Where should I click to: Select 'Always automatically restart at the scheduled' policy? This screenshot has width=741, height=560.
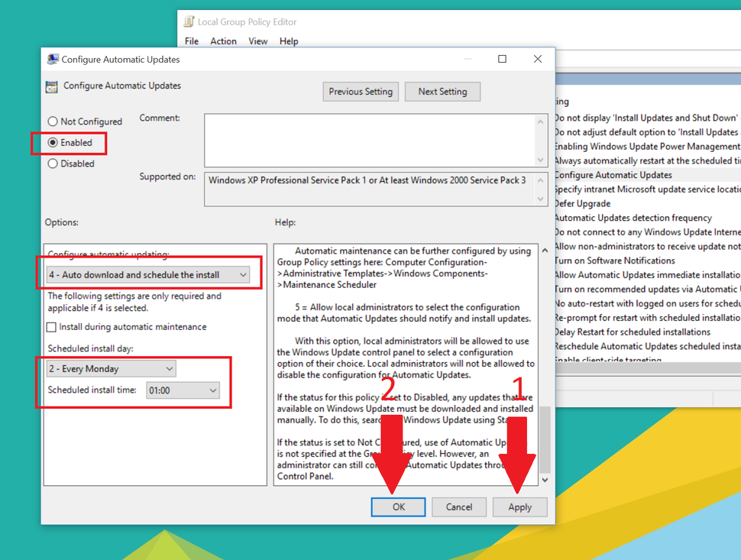648,160
